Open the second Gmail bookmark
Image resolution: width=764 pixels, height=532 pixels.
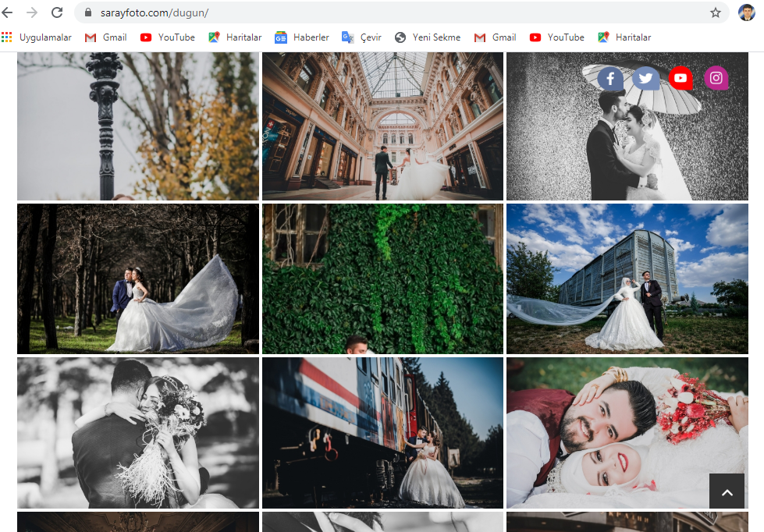click(495, 37)
